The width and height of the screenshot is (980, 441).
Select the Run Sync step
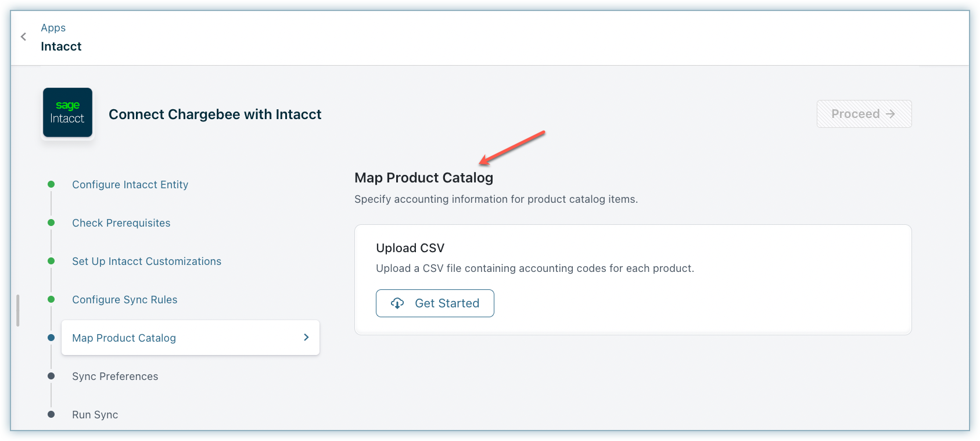tap(95, 415)
